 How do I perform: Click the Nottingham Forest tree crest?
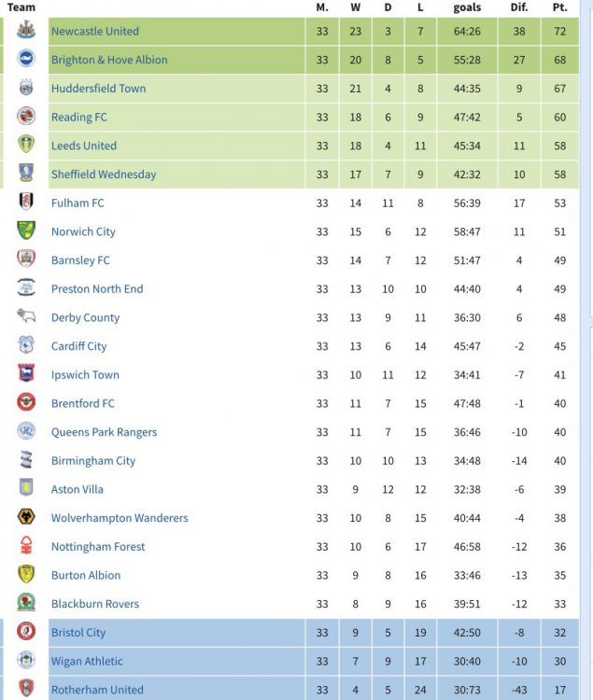point(26,547)
